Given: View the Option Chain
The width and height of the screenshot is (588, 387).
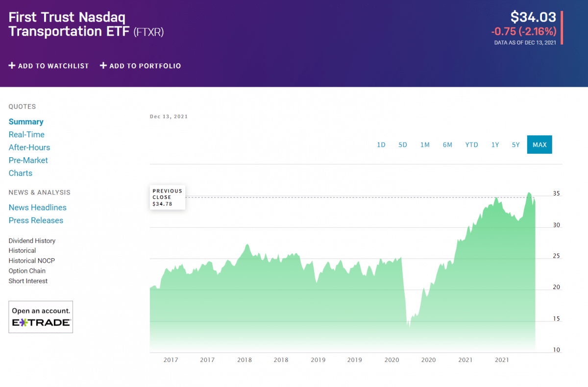Looking at the screenshot, I should pos(27,270).
